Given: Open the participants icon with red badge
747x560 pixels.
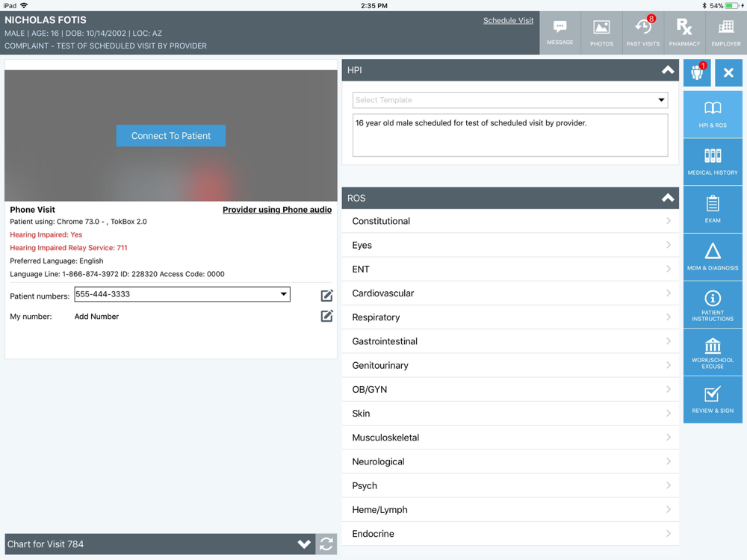Looking at the screenshot, I should (x=697, y=73).
